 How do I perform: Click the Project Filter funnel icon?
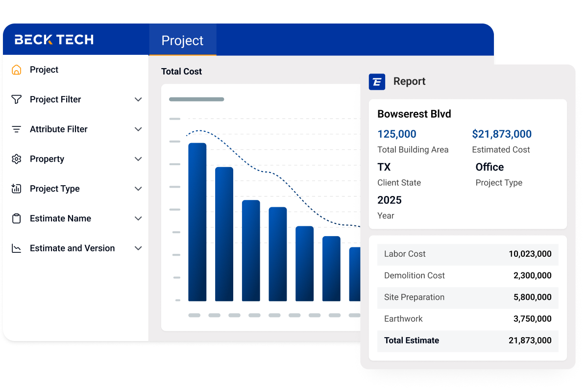click(x=17, y=99)
